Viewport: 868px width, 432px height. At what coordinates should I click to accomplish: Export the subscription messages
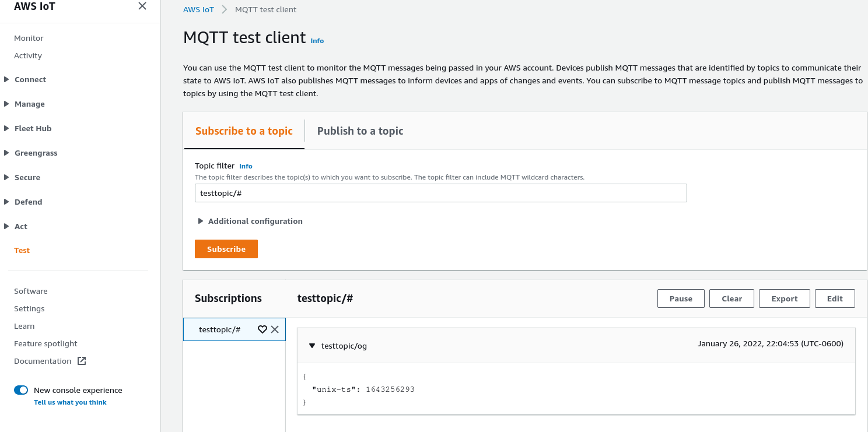coord(784,298)
